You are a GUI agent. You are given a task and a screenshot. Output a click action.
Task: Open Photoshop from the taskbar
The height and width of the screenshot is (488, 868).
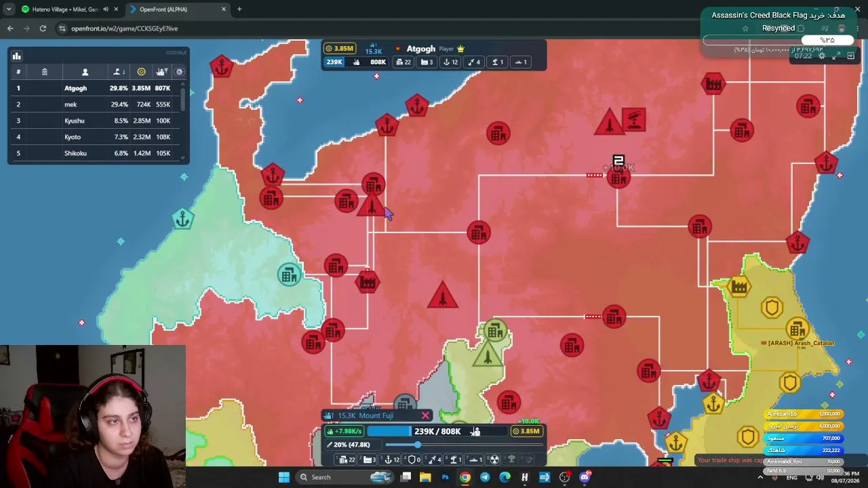coord(445,477)
